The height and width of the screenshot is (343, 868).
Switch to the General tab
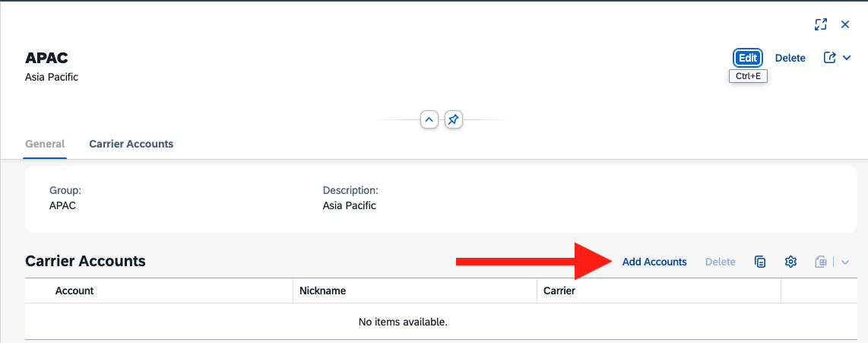click(x=45, y=144)
